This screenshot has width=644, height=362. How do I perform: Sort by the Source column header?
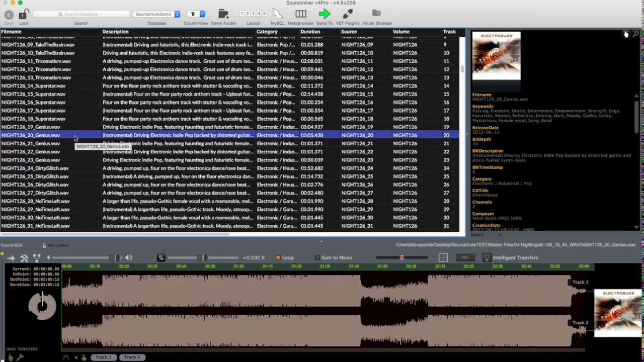coord(349,32)
